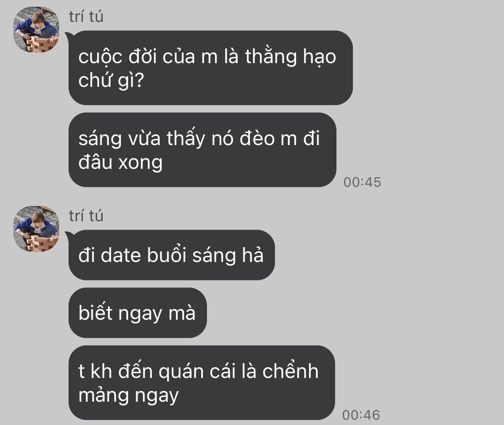Click the words 'chứ gì?' in first bubble

pyautogui.click(x=111, y=80)
